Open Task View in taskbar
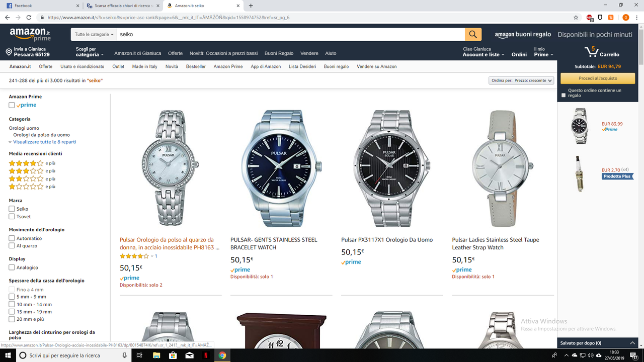The width and height of the screenshot is (644, 362). (x=139, y=355)
